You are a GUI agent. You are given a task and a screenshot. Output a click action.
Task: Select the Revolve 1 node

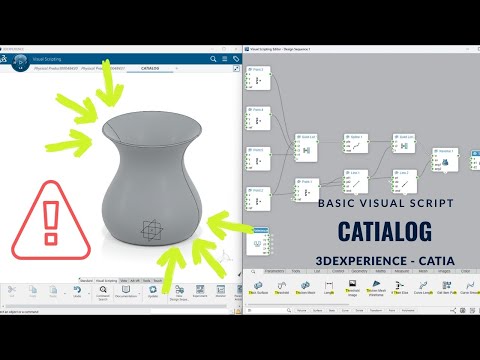click(x=445, y=160)
